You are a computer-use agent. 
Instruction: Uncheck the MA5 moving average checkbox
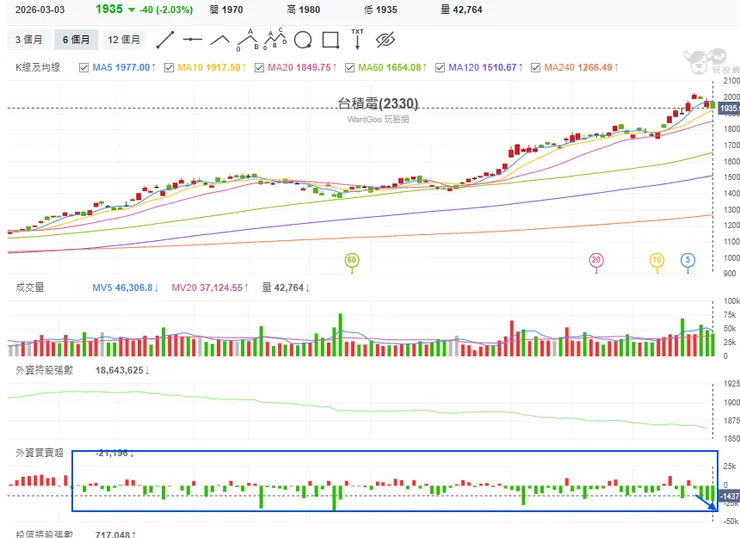pyautogui.click(x=84, y=67)
